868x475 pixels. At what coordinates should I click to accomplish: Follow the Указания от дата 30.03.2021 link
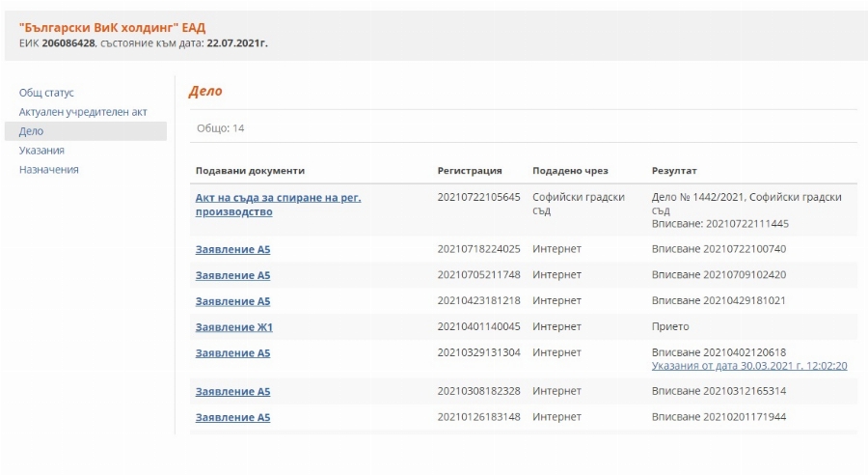pos(748,366)
